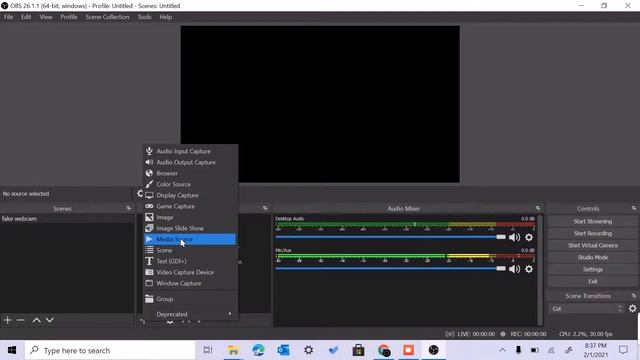Pop out the Scenes dock icon
This screenshot has height=360, width=640.
pyautogui.click(x=129, y=208)
